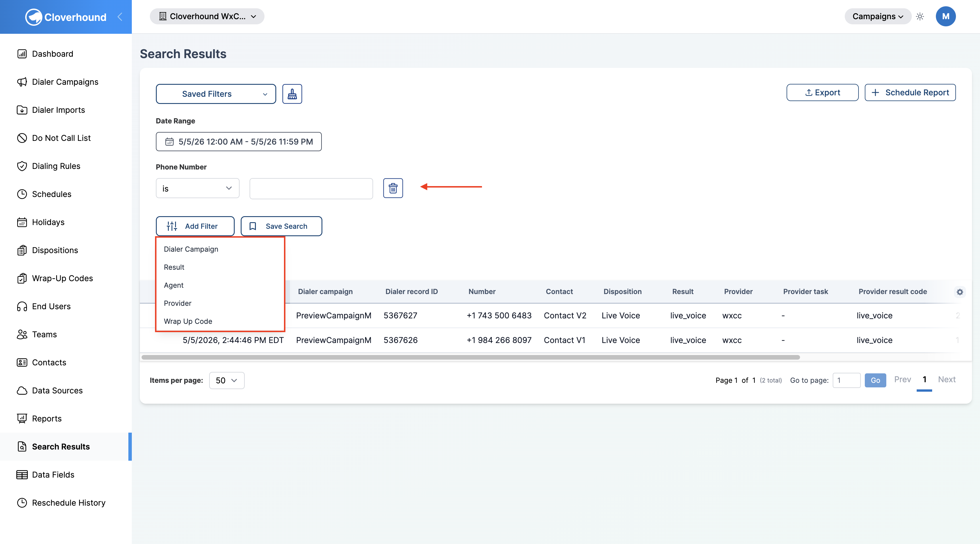Click Next page link
Image resolution: width=980 pixels, height=544 pixels.
click(946, 379)
